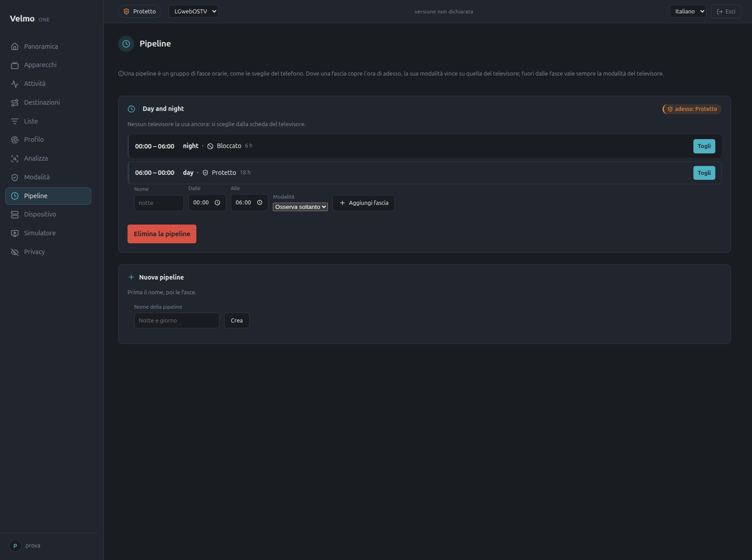Click the adesso: Protetto status badge

tap(692, 109)
